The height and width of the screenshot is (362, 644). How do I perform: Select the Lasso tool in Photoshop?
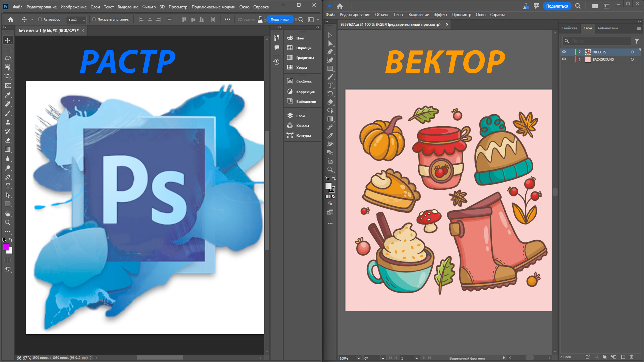8,58
